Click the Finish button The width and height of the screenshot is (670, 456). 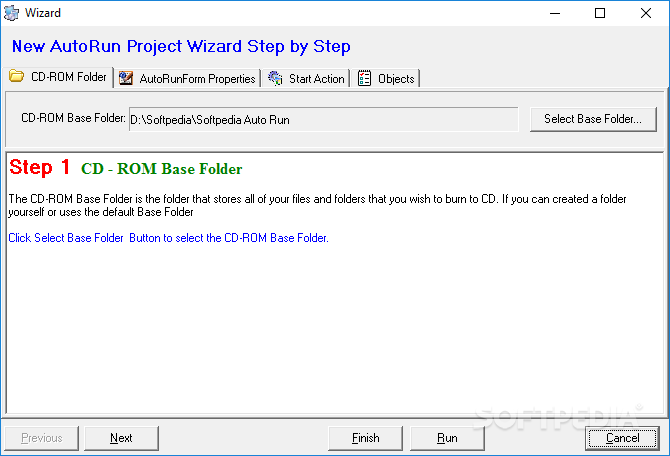365,438
